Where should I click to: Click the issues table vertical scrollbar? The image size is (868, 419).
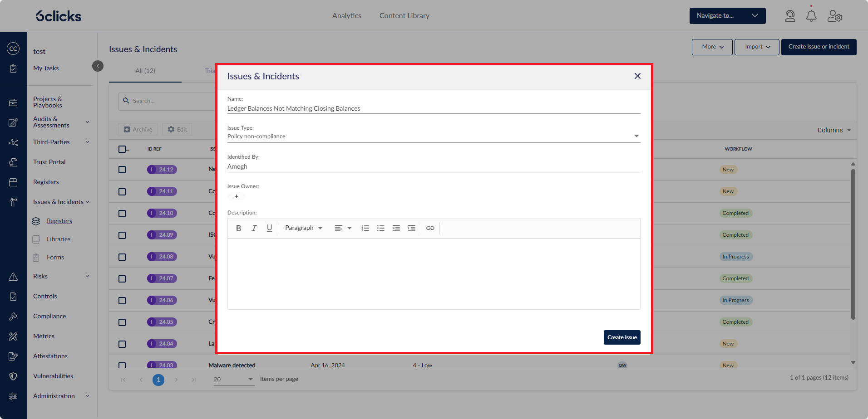[x=853, y=245]
